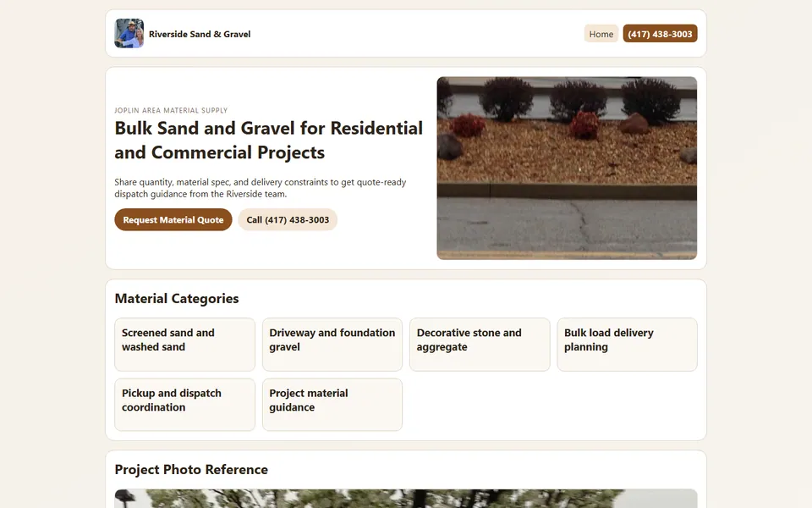Viewport: 812px width, 508px height.
Task: Click the Request Material Quote button
Action: coord(173,220)
